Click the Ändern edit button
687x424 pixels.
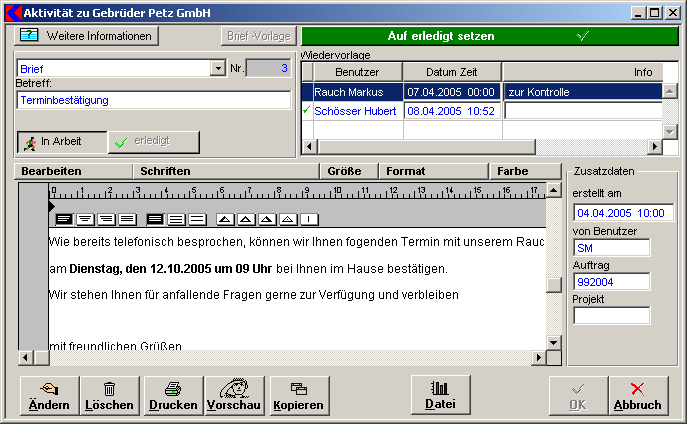49,395
